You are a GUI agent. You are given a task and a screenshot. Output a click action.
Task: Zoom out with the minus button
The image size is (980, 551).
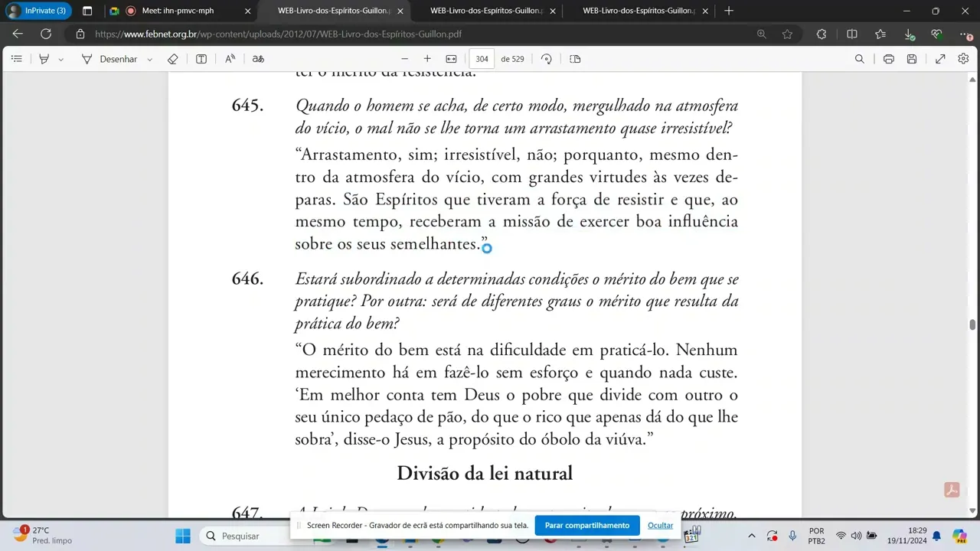point(405,59)
